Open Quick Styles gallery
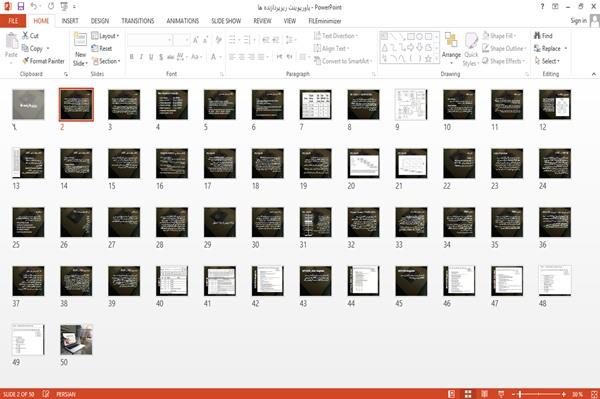The width and height of the screenshot is (600, 399). (471, 50)
